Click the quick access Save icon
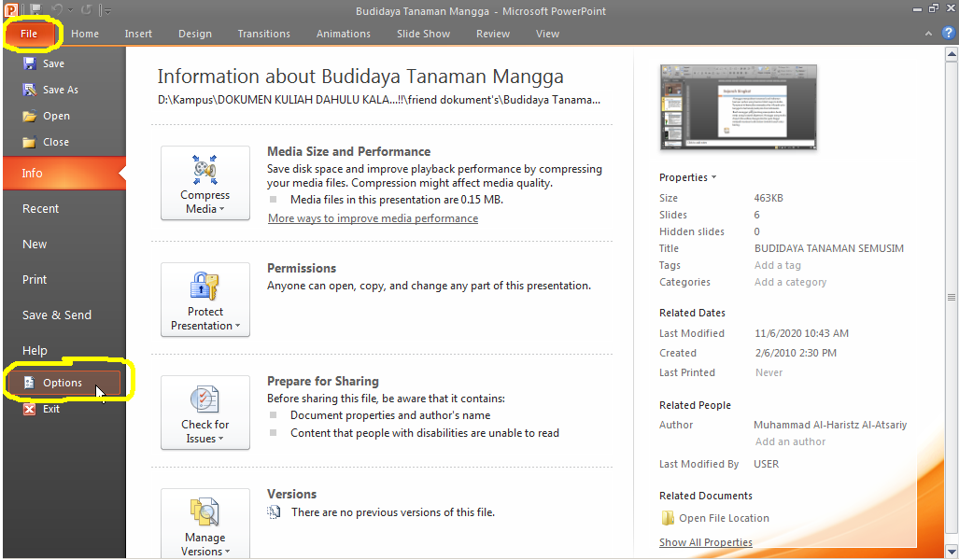Viewport: 959px width, 560px height. [35, 9]
